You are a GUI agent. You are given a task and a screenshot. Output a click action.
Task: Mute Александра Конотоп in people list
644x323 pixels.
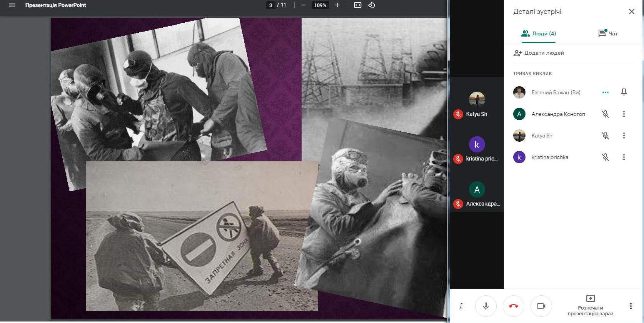click(x=605, y=114)
